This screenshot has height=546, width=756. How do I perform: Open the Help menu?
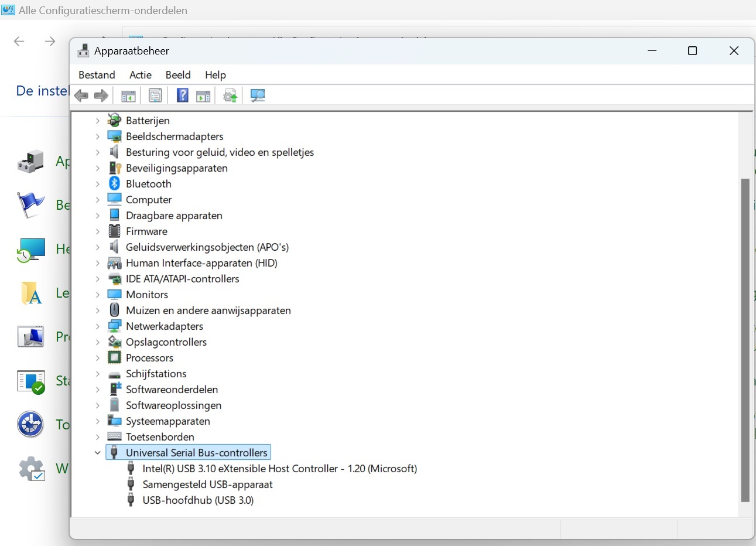pyautogui.click(x=215, y=75)
